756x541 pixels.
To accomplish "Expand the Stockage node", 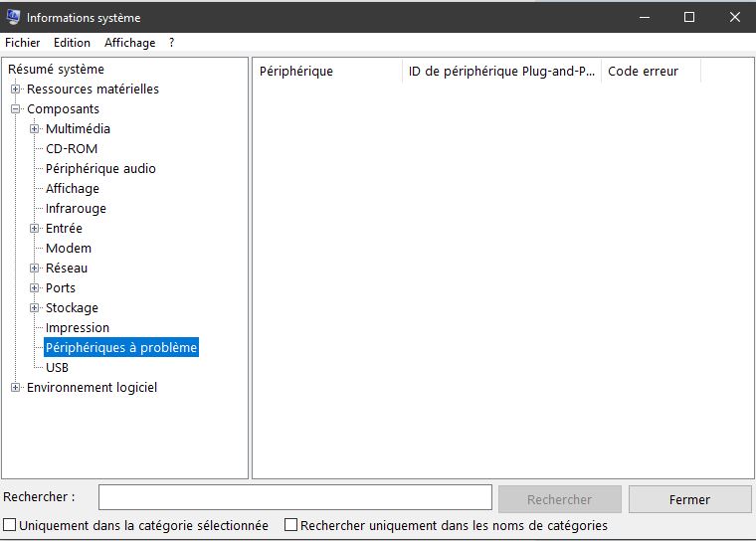I will click(x=34, y=308).
